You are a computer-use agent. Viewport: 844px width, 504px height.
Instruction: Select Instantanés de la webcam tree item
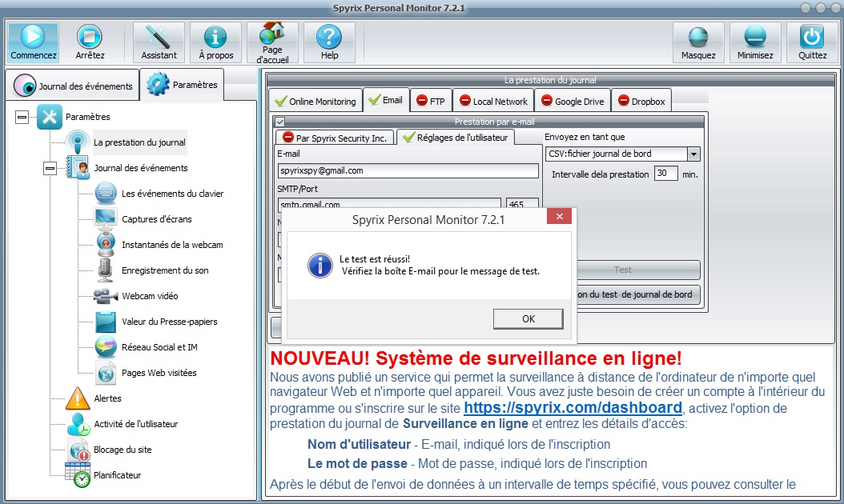(172, 245)
